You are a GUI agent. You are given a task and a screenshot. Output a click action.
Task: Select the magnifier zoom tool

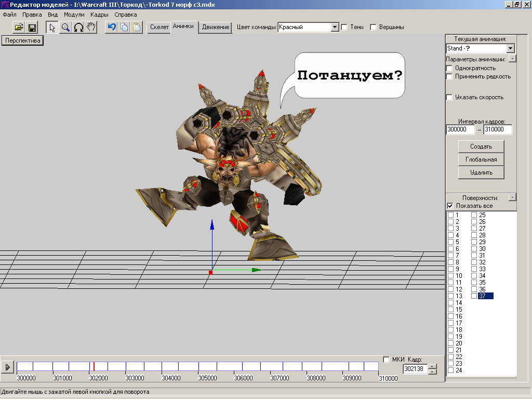65,28
